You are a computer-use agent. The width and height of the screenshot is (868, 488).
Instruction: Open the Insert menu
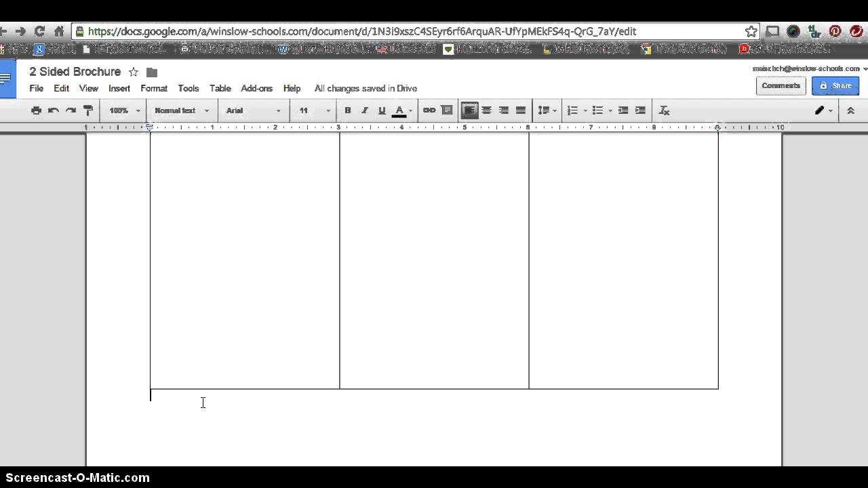119,88
